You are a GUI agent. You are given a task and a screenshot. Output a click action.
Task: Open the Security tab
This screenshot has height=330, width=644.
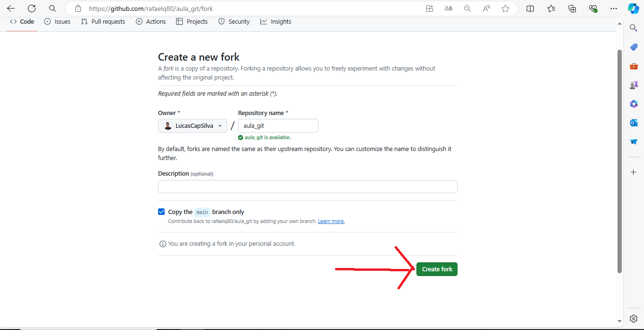[234, 21]
